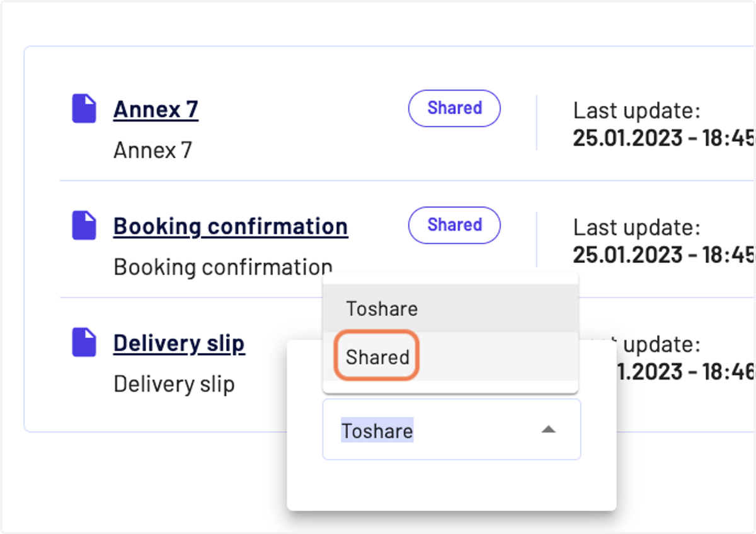
Task: Choose the Toshare option in the dropdown list
Action: (x=450, y=308)
